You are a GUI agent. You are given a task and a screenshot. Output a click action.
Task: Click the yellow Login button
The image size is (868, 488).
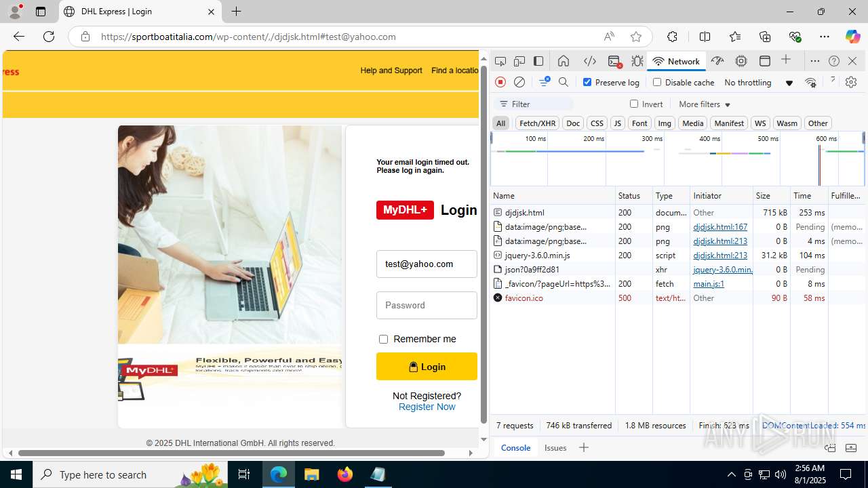427,367
